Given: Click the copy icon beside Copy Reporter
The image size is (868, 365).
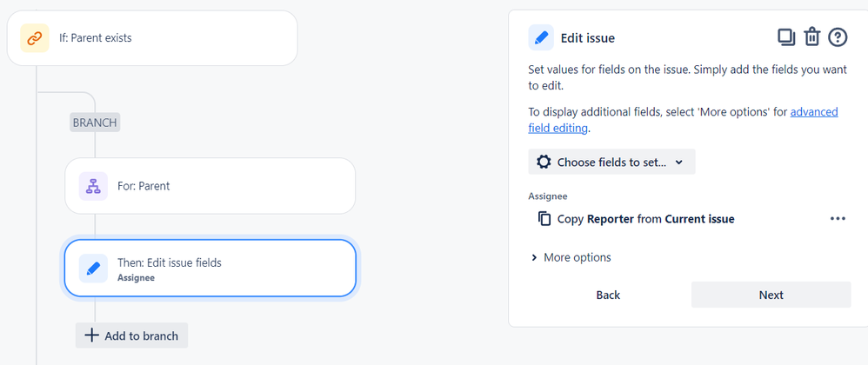Looking at the screenshot, I should (x=544, y=219).
